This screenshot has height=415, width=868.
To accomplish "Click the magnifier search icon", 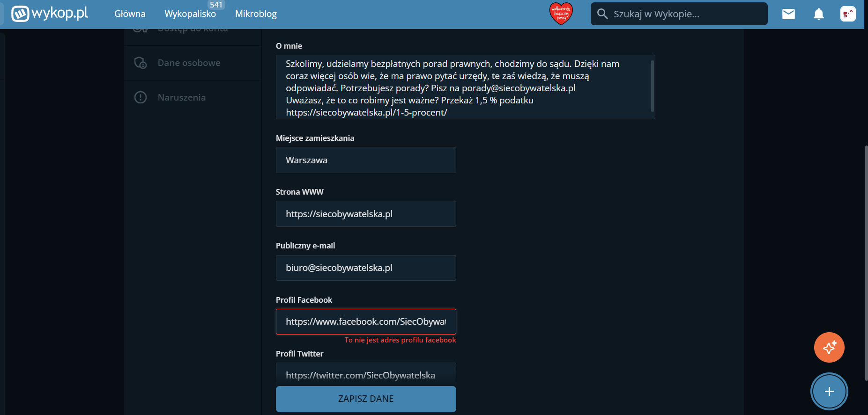I will pos(602,14).
